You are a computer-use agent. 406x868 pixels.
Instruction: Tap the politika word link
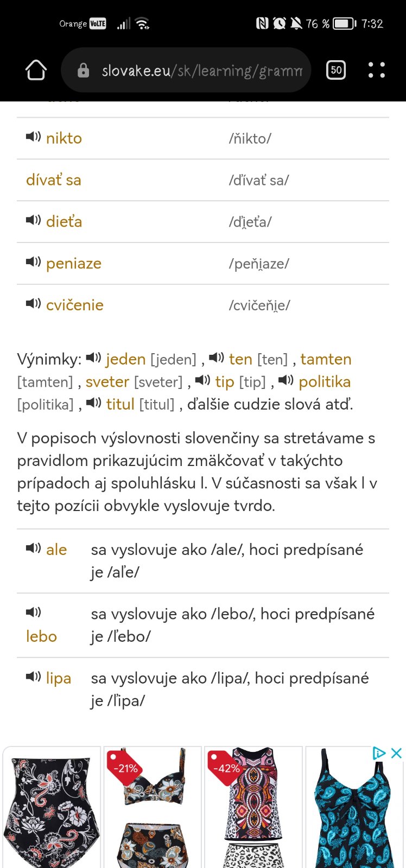click(325, 382)
